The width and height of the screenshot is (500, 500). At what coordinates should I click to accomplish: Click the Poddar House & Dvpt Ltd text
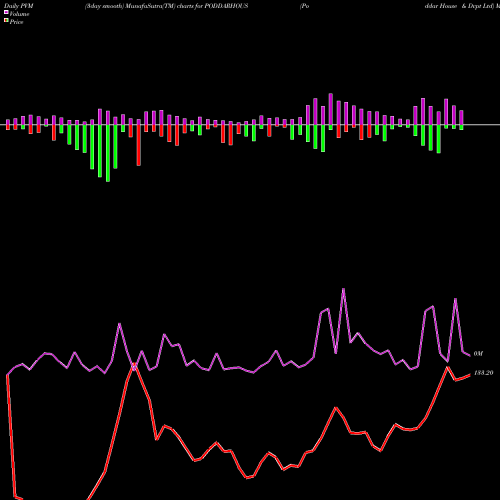[397, 6]
